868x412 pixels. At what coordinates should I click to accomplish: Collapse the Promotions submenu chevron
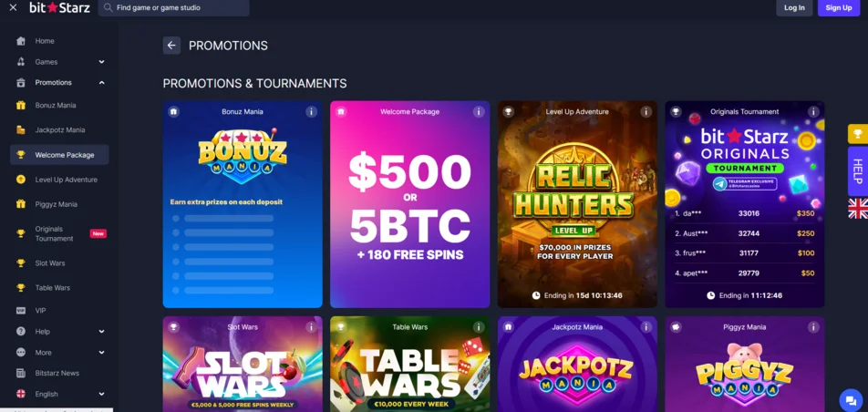(x=102, y=83)
